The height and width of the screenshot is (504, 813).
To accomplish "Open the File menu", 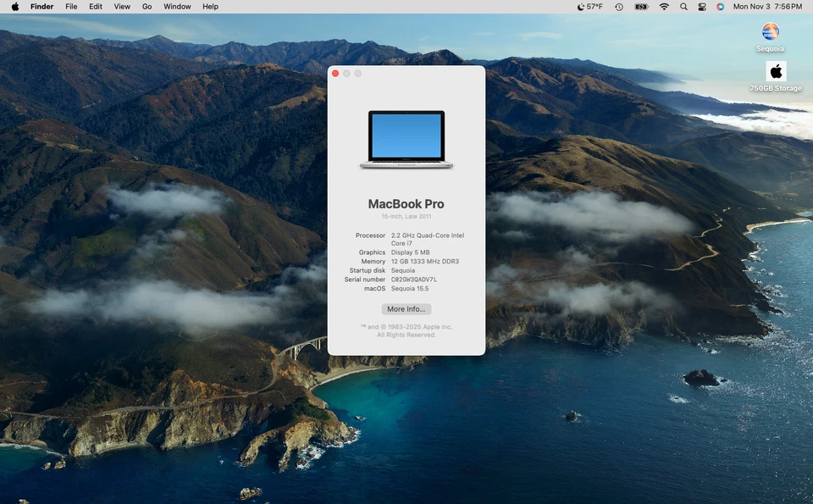I will point(71,7).
